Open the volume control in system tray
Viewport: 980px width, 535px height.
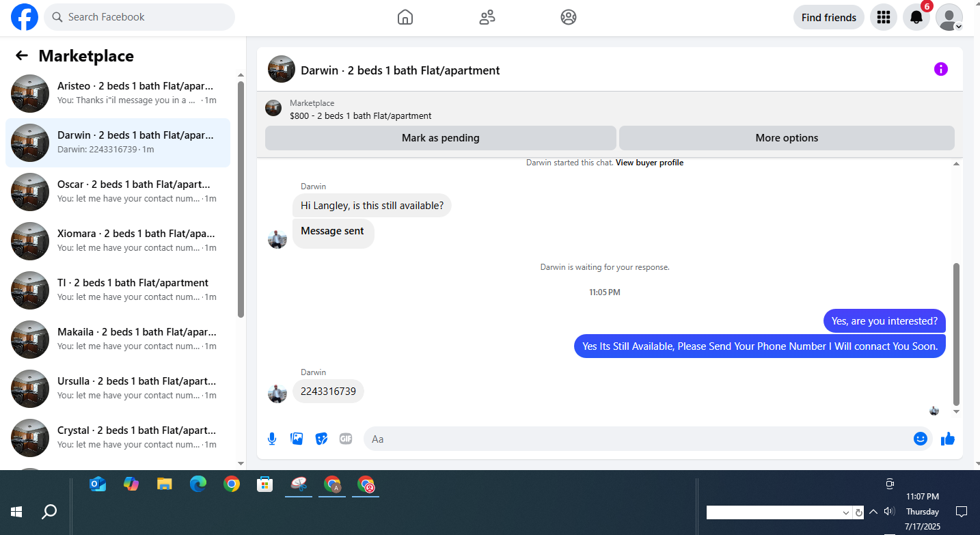point(889,512)
